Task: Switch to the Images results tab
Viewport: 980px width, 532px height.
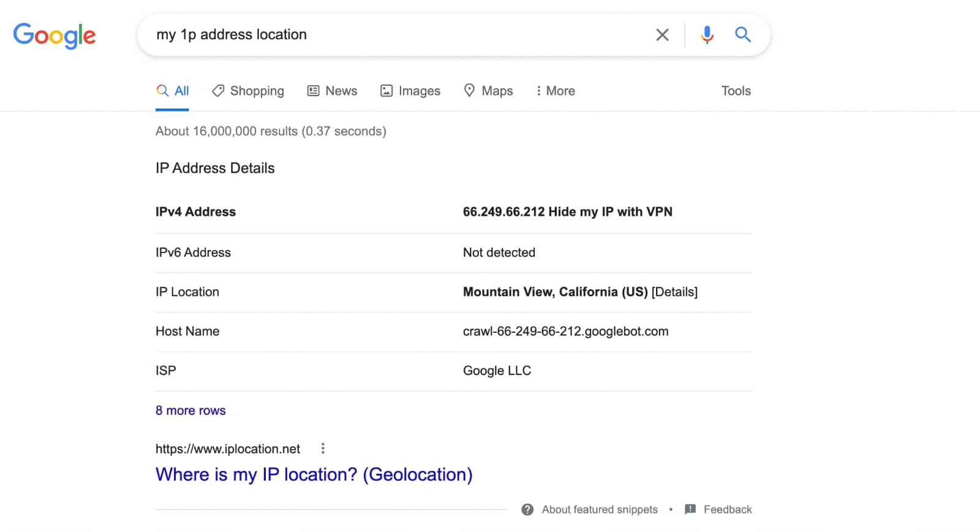Action: click(410, 91)
